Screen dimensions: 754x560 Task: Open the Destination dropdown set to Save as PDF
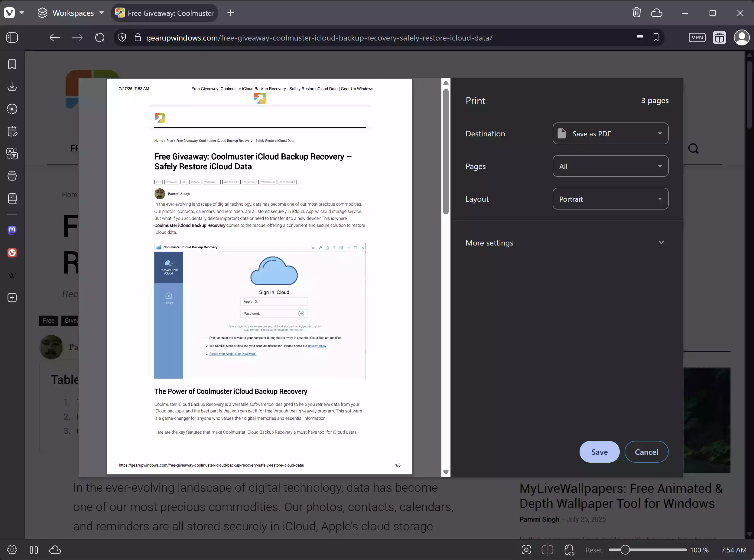[609, 134]
